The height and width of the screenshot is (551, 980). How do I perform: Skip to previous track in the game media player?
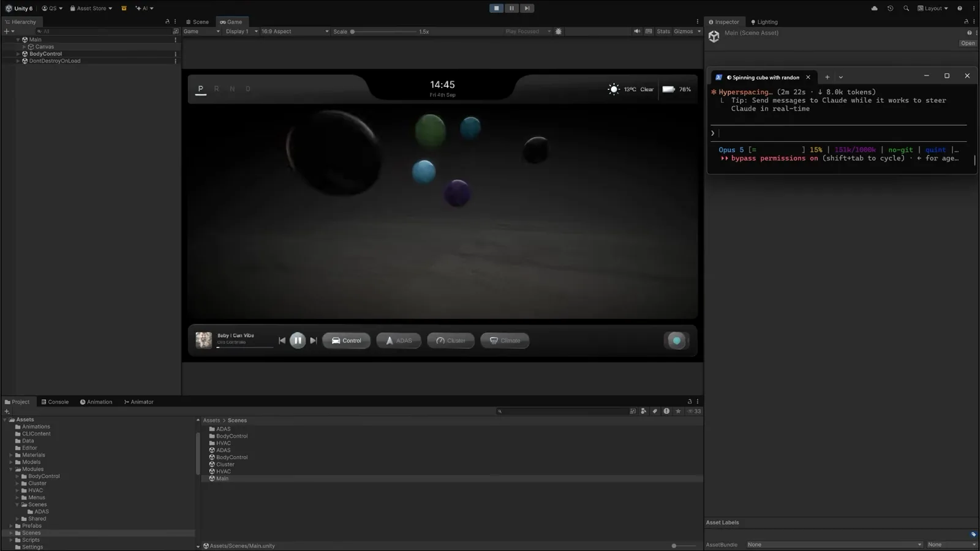[282, 340]
